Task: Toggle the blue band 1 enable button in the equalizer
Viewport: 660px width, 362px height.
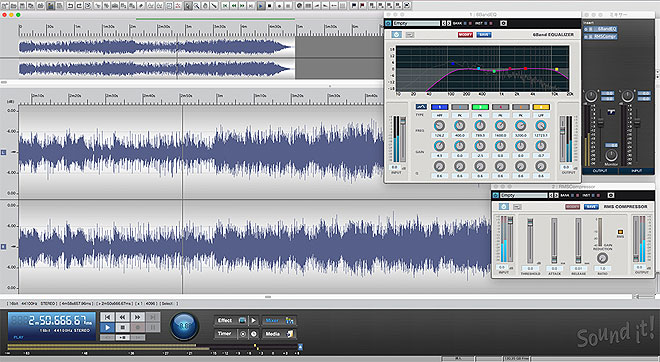Action: pos(439,107)
